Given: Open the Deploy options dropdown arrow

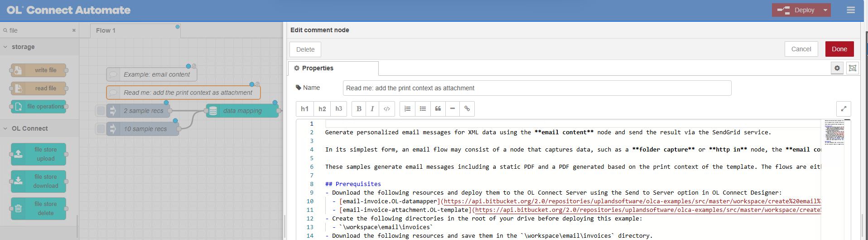Looking at the screenshot, I should pos(825,10).
